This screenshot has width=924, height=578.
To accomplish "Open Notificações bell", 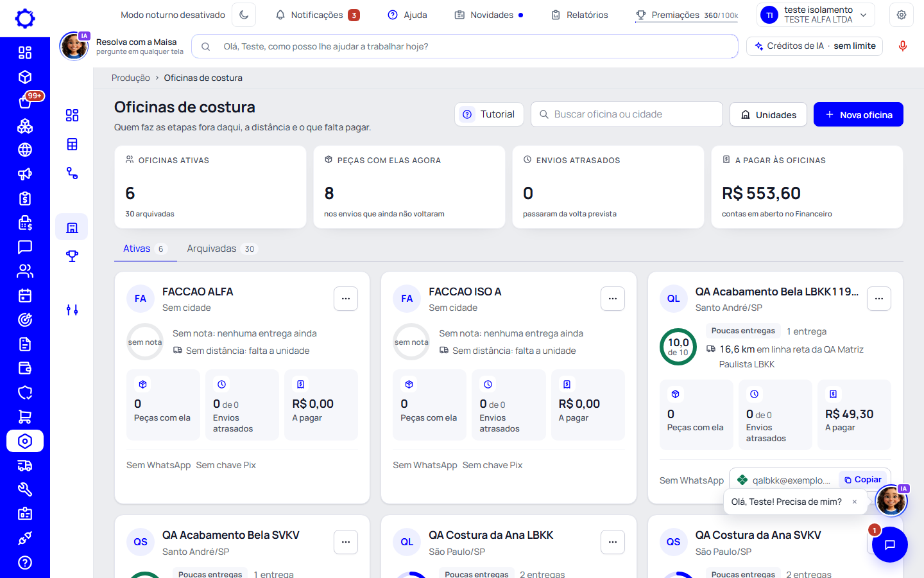I will tap(317, 15).
